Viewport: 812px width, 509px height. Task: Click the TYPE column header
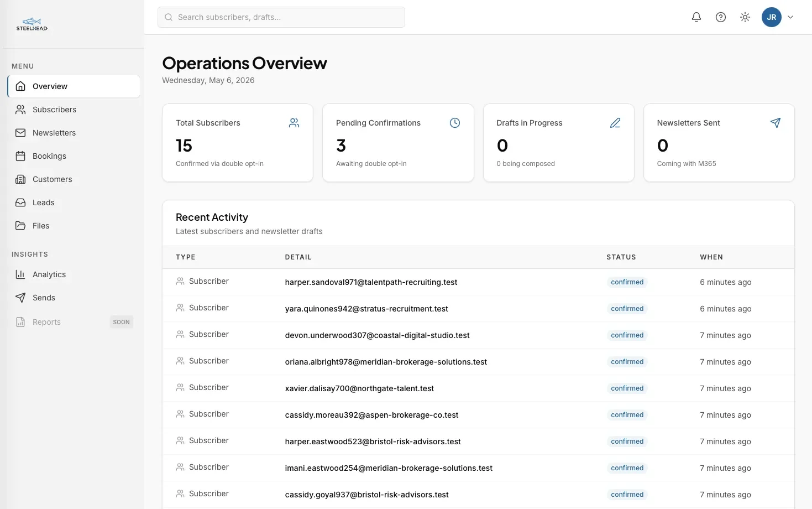(x=186, y=257)
